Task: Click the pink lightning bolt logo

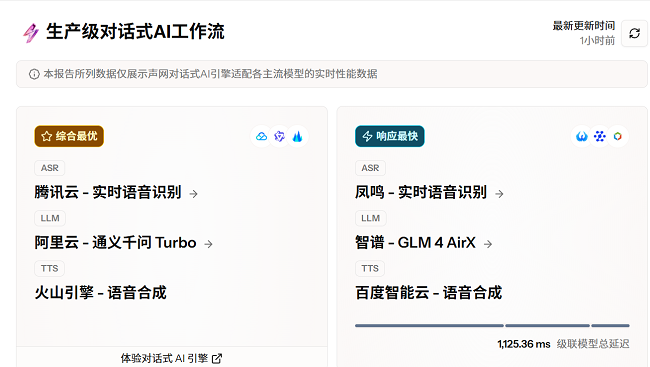Action: (x=31, y=33)
